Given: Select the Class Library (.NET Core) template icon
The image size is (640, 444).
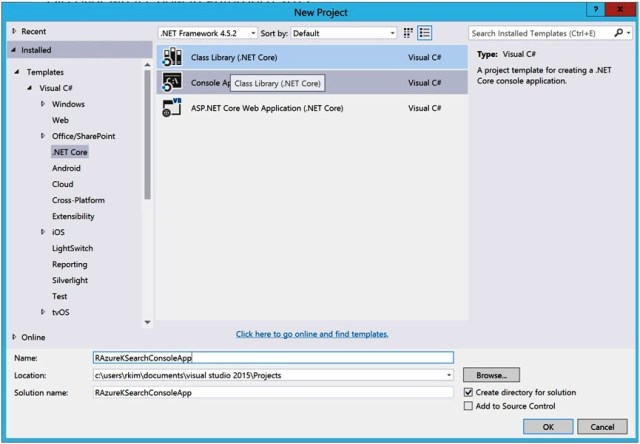Looking at the screenshot, I should [172, 57].
